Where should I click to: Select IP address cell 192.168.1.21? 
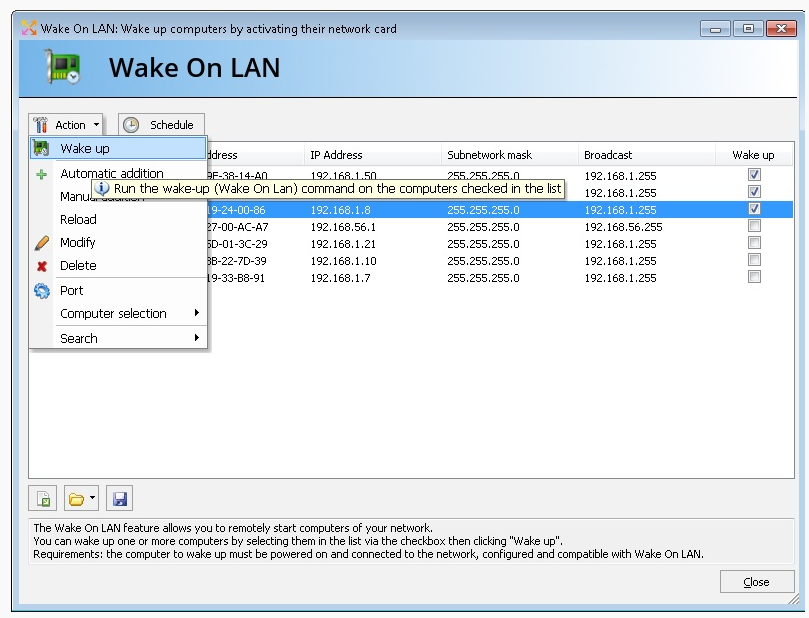[x=343, y=244]
